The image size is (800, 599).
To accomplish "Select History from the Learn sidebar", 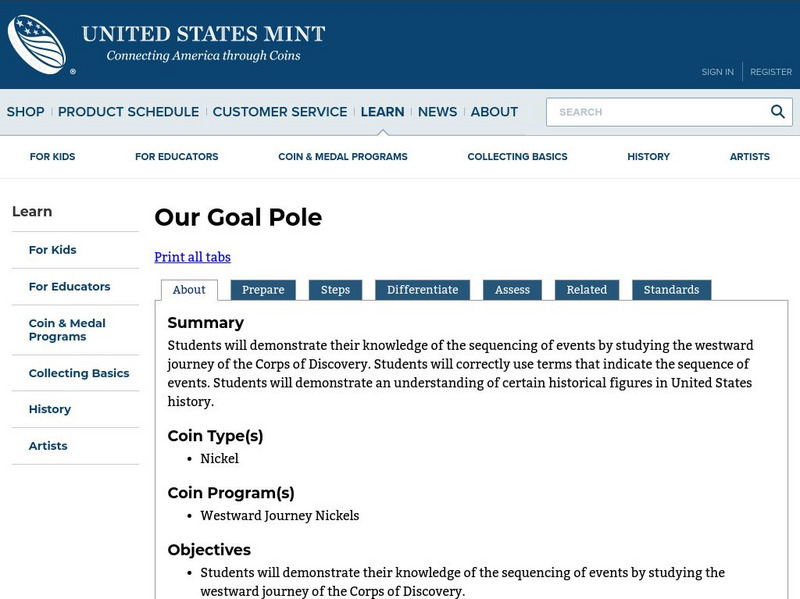I will 47,409.
